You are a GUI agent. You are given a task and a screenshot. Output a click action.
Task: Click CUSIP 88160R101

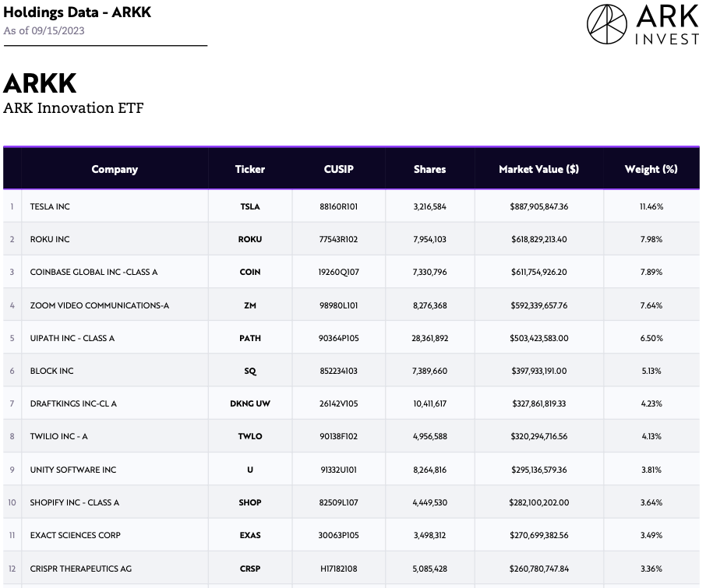339,206
